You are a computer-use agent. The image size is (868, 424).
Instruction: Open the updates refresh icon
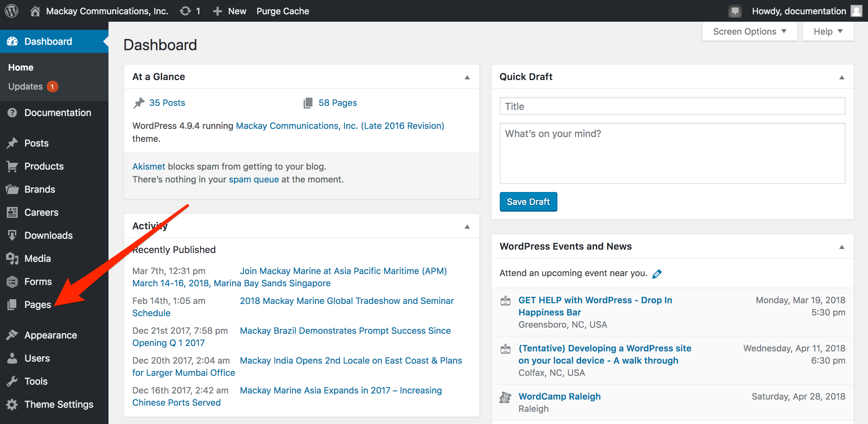[185, 11]
